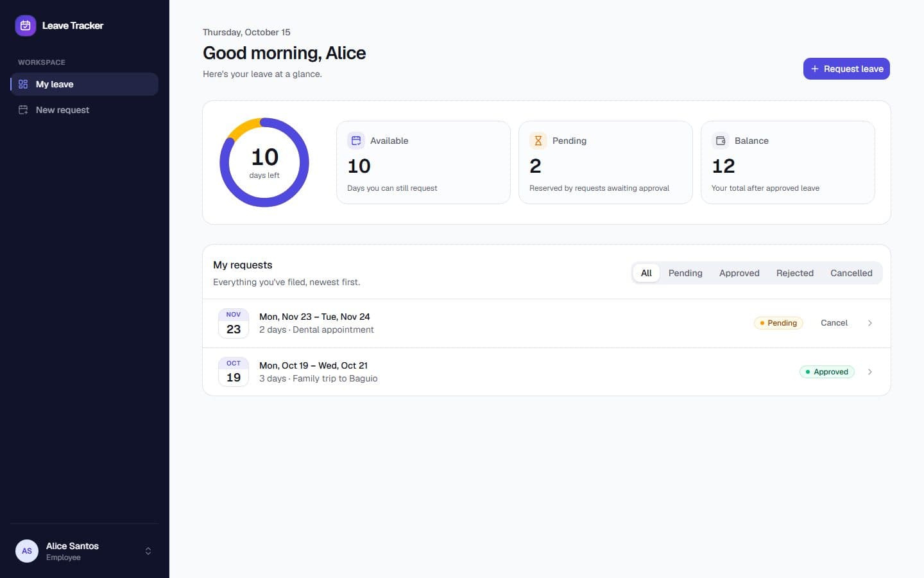
Task: Click the "Good morning, Alice" heading
Action: pos(284,53)
